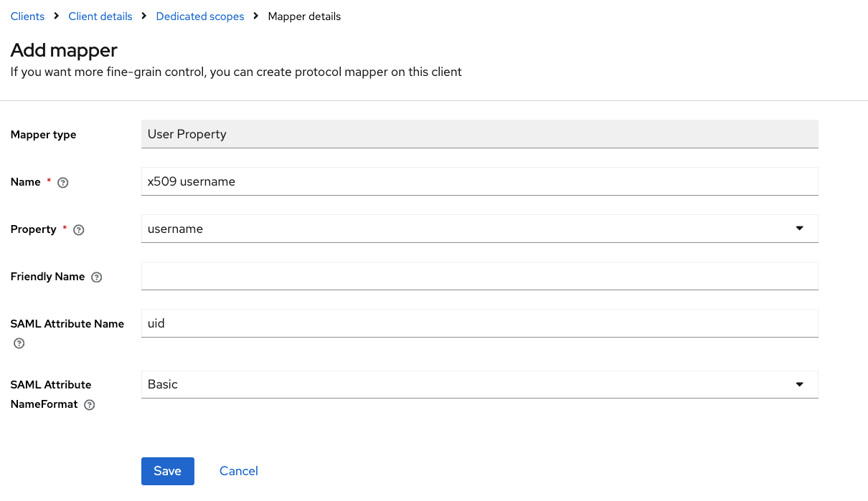
Task: Open the Dedicated scopes breadcrumb link
Action: coord(200,16)
